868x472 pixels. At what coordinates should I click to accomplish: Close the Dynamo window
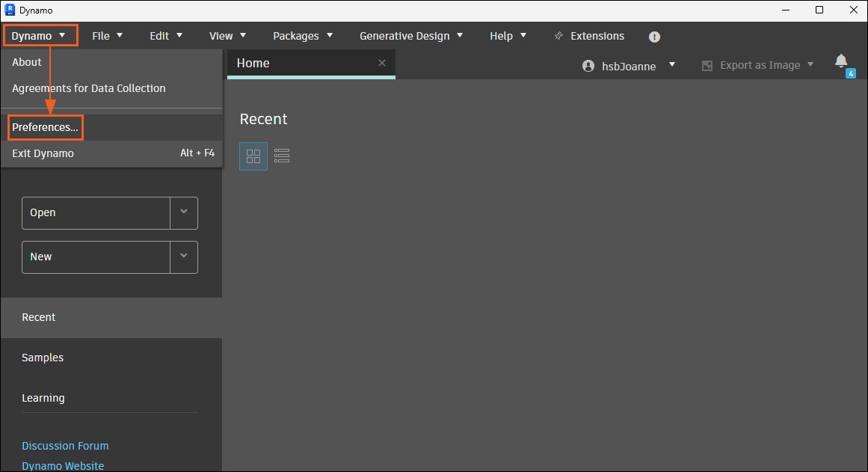854,10
